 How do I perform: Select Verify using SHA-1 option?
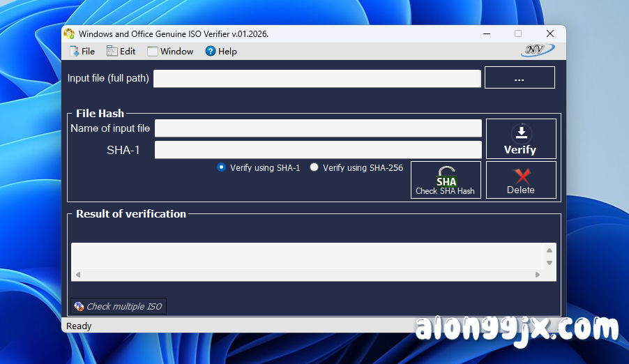[259, 168]
